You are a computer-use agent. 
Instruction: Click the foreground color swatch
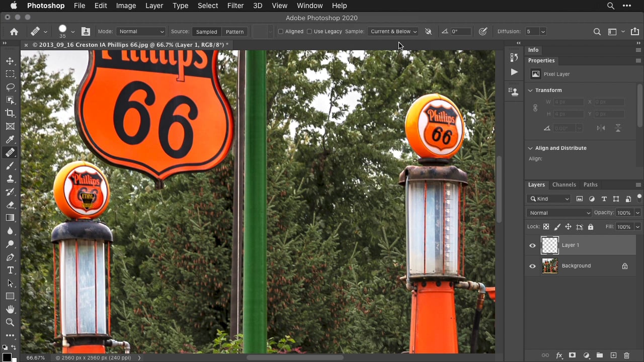(x=7, y=357)
